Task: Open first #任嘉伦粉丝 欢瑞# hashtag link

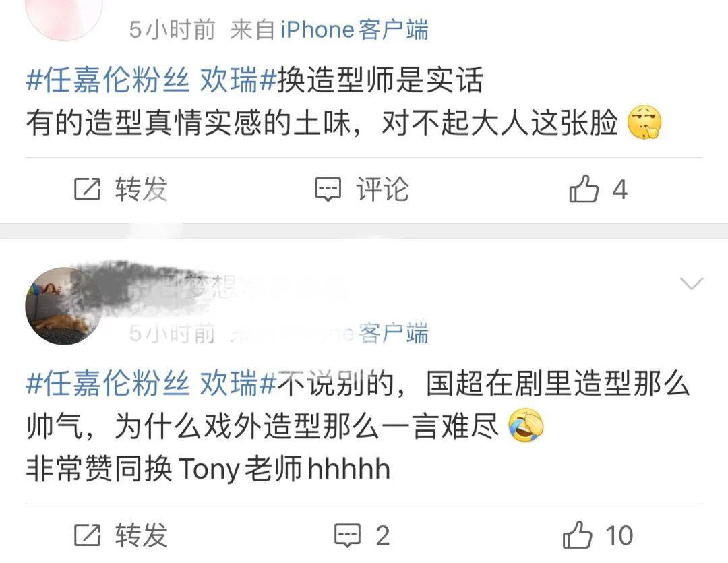Action: [x=152, y=80]
